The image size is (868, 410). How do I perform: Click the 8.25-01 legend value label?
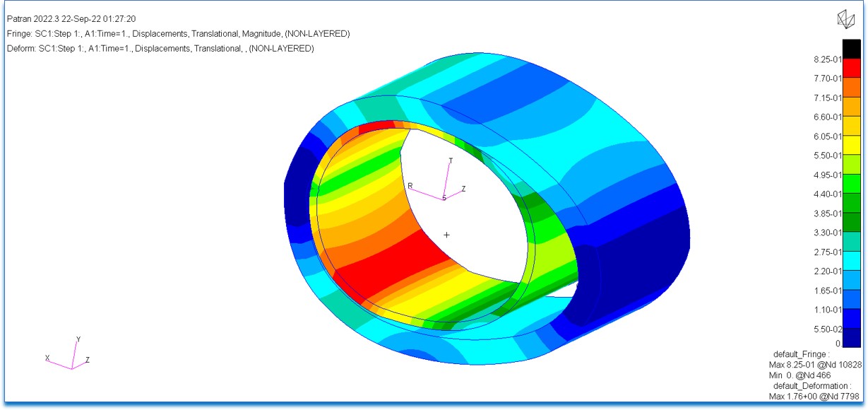[x=828, y=59]
